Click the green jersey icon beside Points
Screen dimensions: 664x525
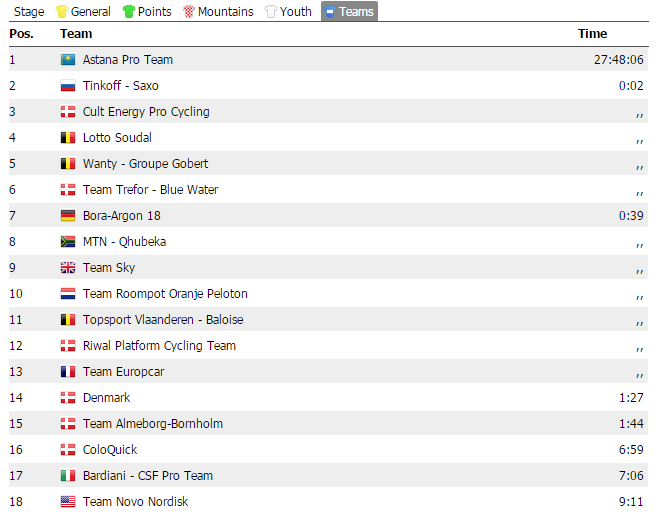point(129,11)
